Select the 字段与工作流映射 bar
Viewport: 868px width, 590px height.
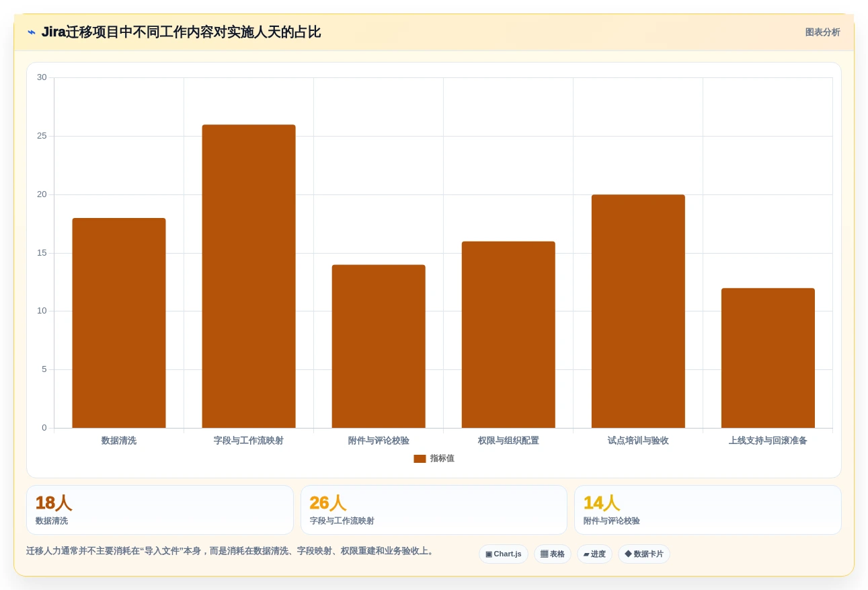coord(249,276)
